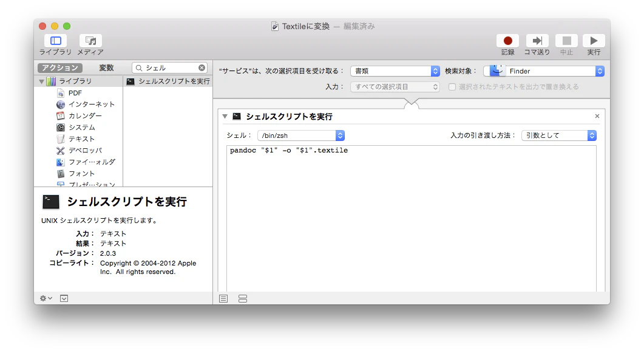Clear the search field text
The height and width of the screenshot is (353, 644).
pyautogui.click(x=202, y=68)
